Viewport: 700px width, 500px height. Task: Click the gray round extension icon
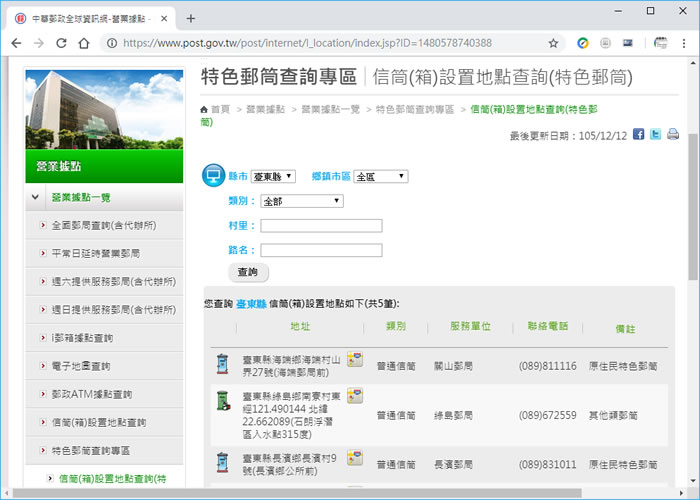point(605,43)
